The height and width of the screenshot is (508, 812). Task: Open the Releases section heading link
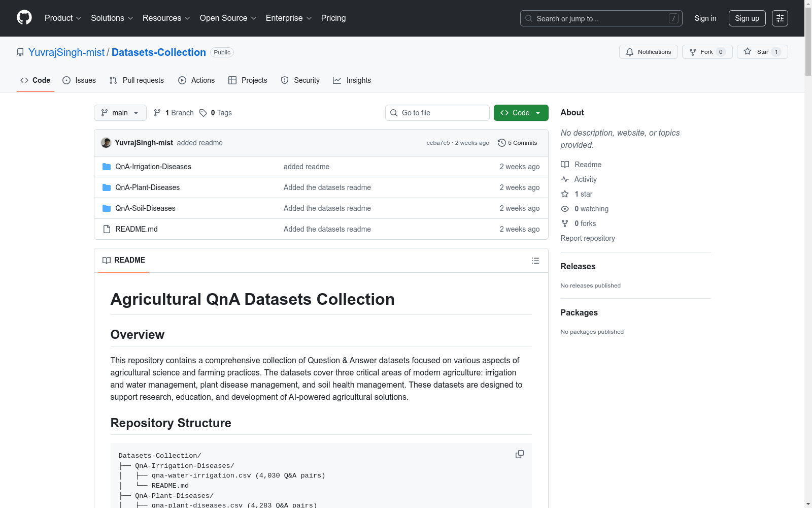coord(578,266)
